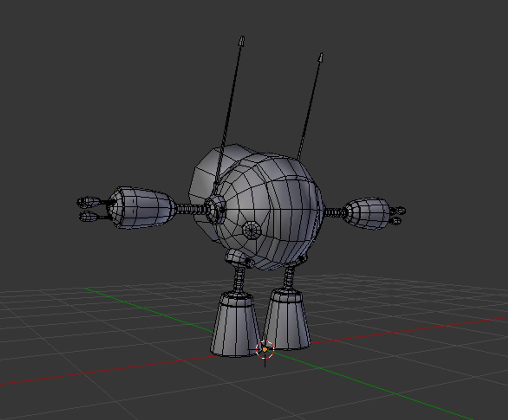Select the claw gripper on the left arm

(93, 209)
